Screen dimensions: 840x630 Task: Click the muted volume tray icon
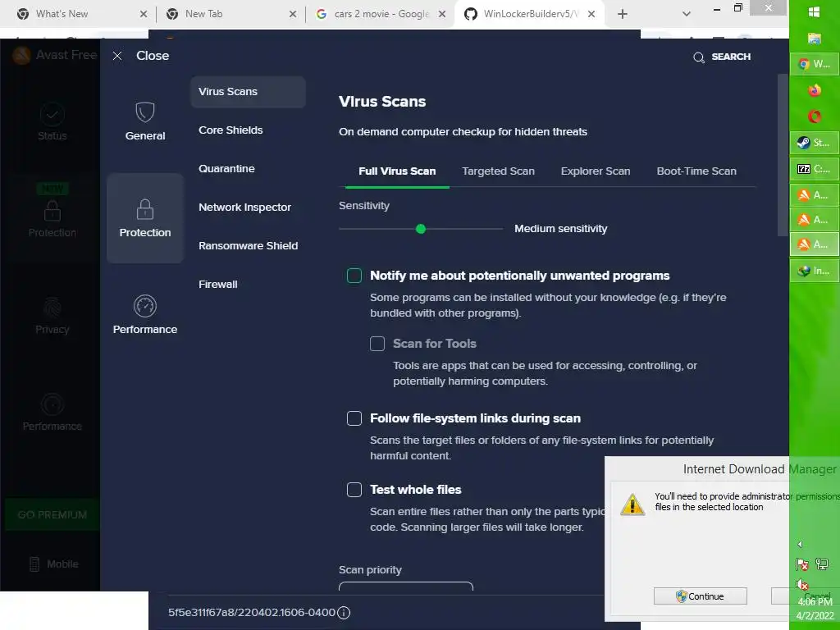pos(802,584)
